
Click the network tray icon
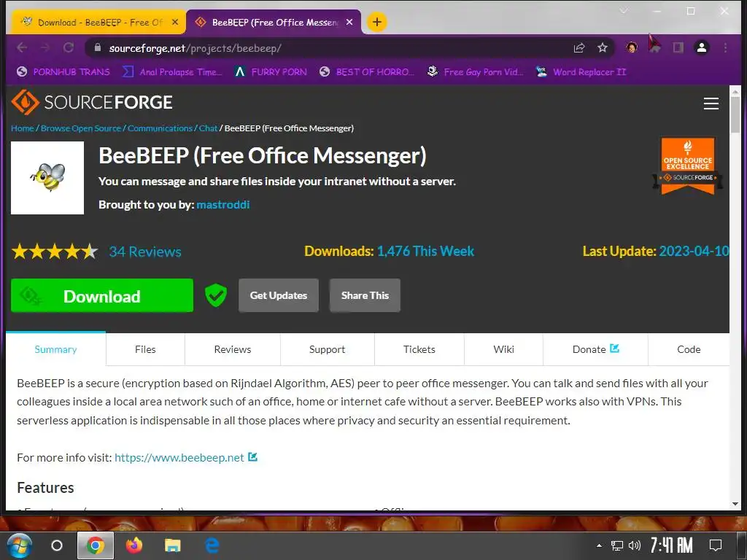pos(617,545)
